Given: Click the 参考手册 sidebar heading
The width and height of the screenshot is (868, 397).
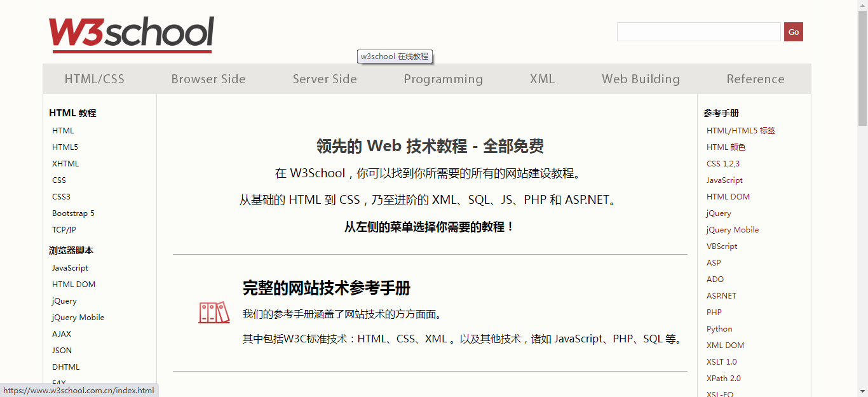Looking at the screenshot, I should pyautogui.click(x=721, y=113).
